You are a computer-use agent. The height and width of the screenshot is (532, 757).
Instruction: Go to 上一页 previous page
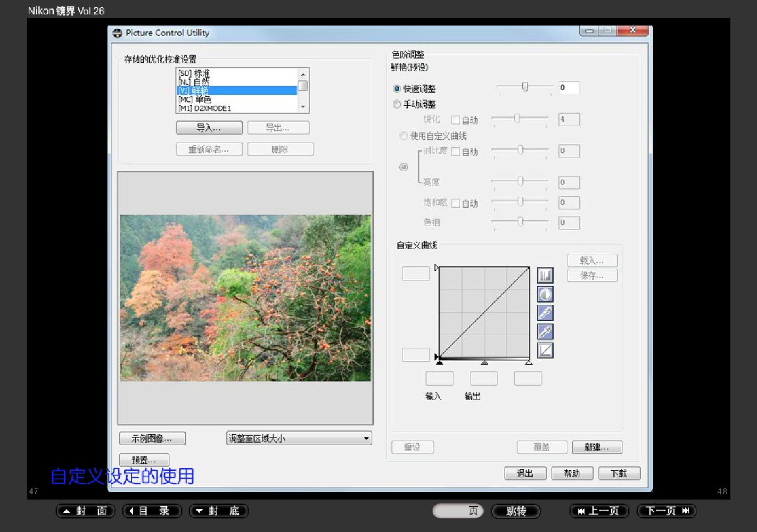click(599, 511)
